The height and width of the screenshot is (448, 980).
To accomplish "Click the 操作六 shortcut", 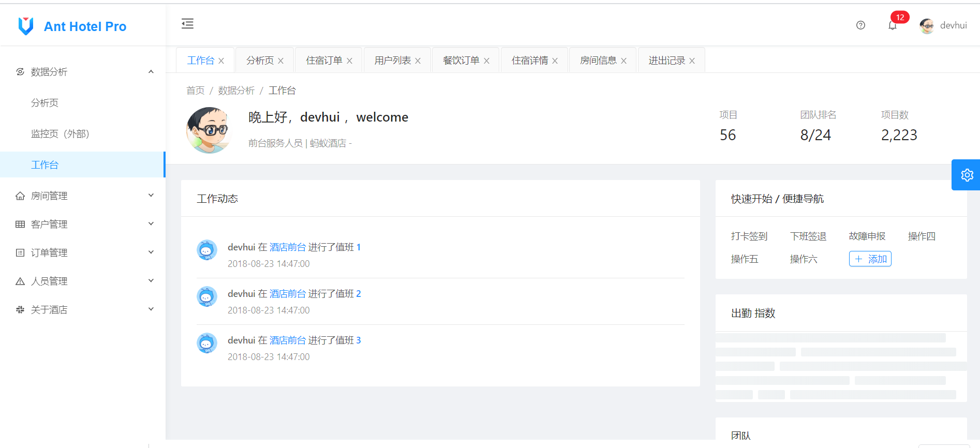I will pos(804,259).
